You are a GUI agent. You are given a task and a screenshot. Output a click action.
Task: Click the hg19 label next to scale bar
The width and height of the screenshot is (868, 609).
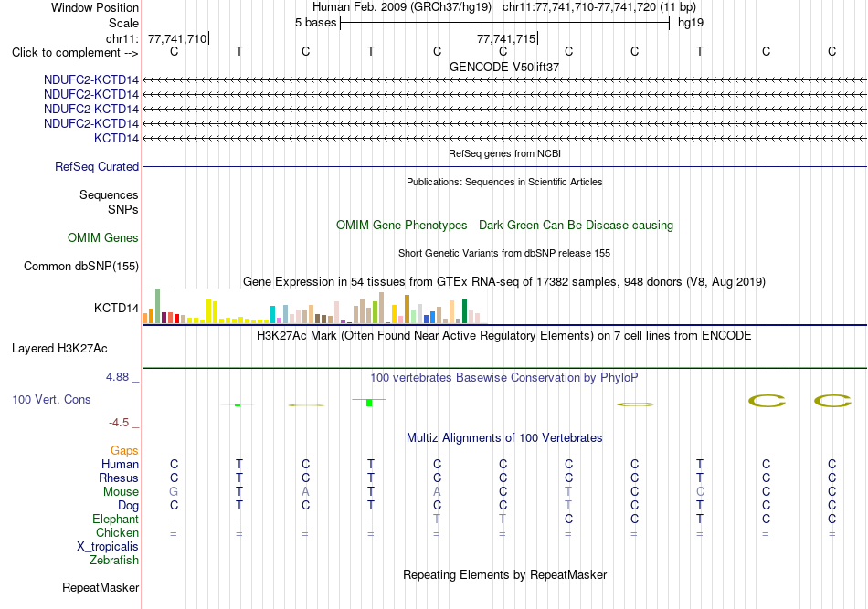pos(691,23)
